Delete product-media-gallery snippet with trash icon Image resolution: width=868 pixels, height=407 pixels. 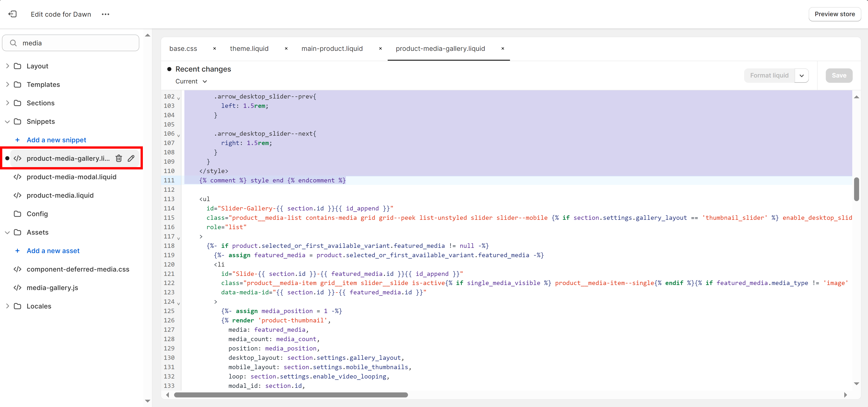coord(119,158)
